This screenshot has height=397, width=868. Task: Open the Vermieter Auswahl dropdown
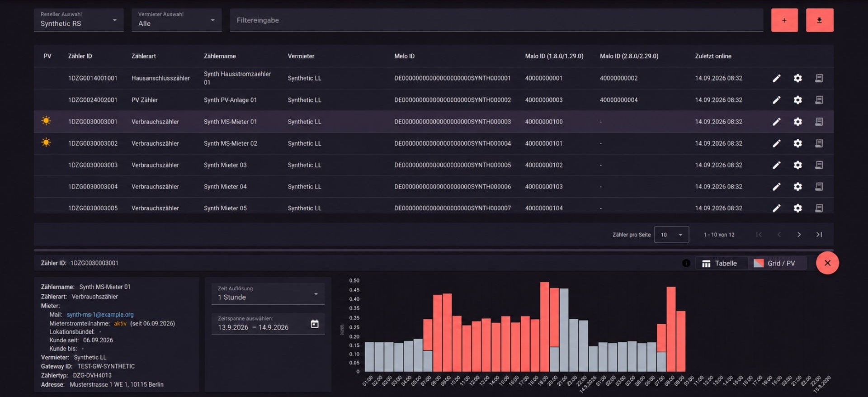[176, 20]
